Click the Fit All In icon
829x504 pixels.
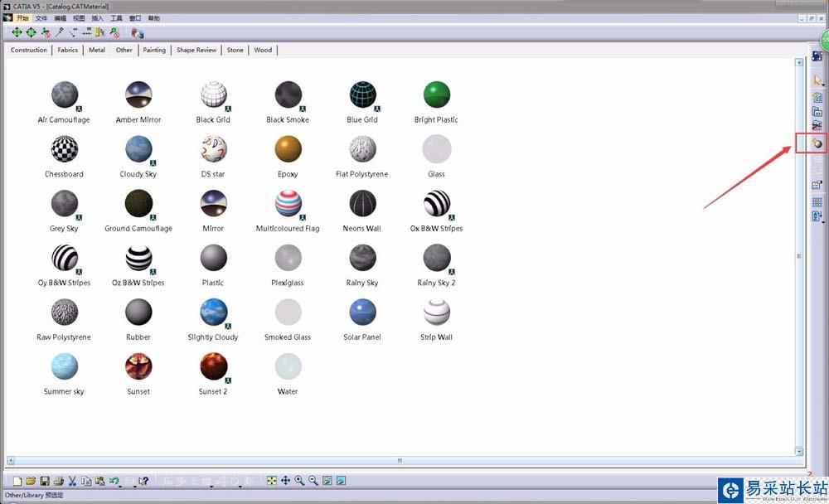(272, 481)
